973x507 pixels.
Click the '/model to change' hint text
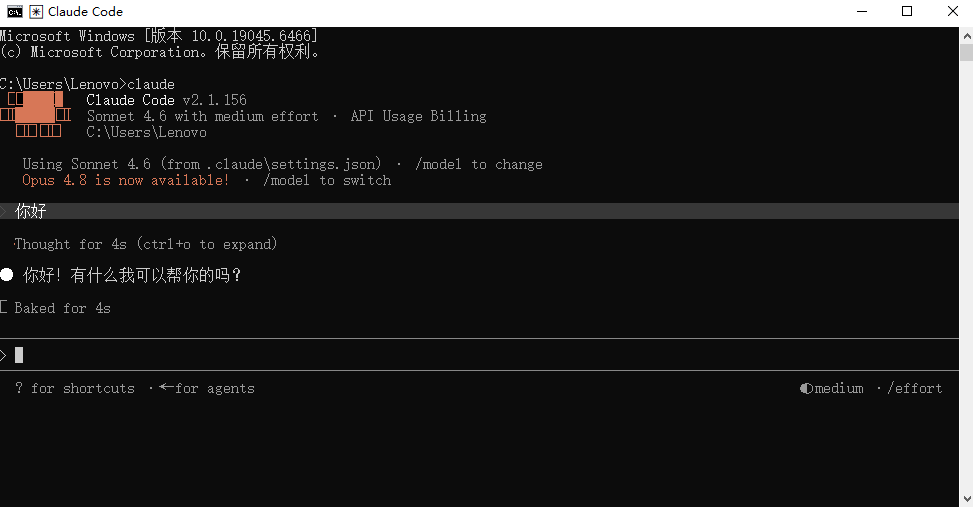click(478, 164)
